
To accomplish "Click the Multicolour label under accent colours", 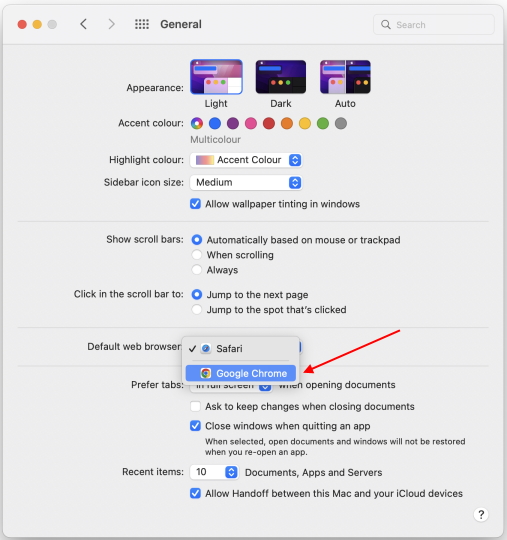I will (216, 139).
